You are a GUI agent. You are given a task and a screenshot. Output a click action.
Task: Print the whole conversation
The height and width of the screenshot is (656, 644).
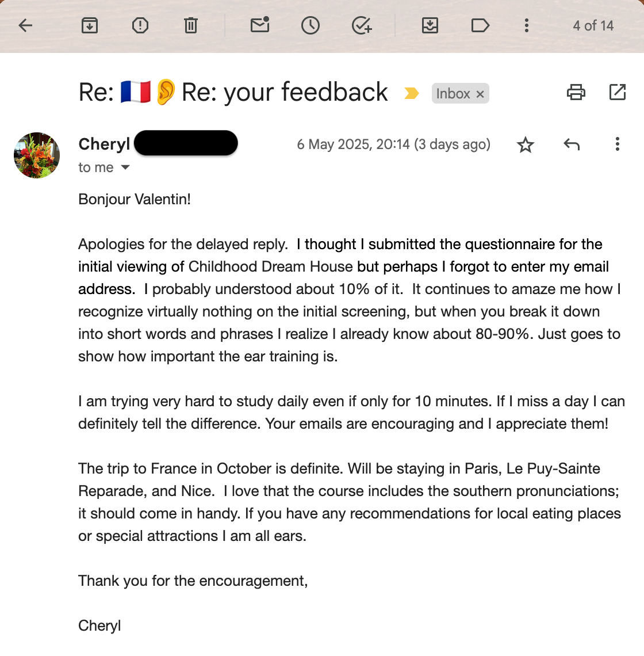(576, 92)
